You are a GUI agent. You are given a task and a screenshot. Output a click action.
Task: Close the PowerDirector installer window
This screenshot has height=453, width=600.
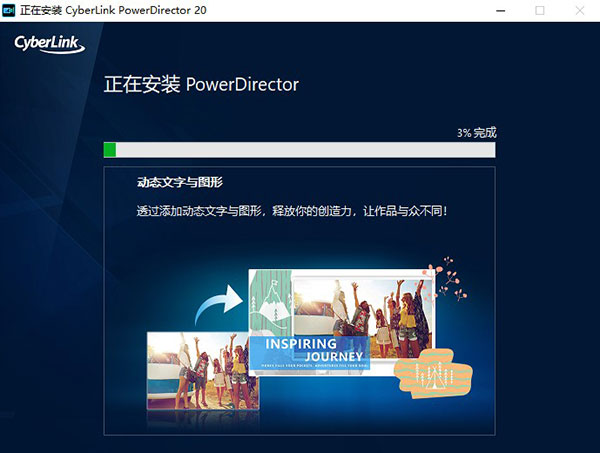580,11
